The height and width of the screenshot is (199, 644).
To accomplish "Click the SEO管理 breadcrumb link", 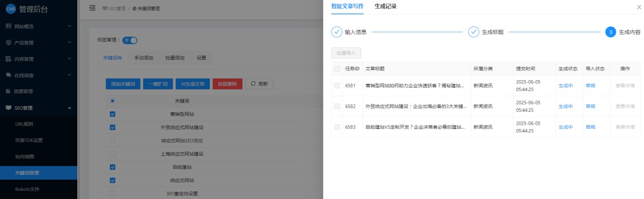I will pyautogui.click(x=113, y=9).
